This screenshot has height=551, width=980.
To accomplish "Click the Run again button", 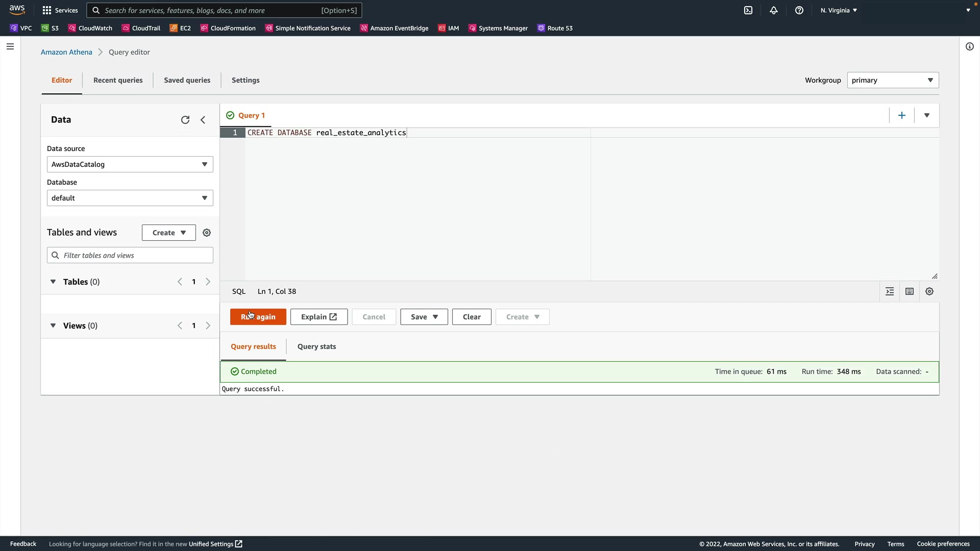I will click(258, 317).
